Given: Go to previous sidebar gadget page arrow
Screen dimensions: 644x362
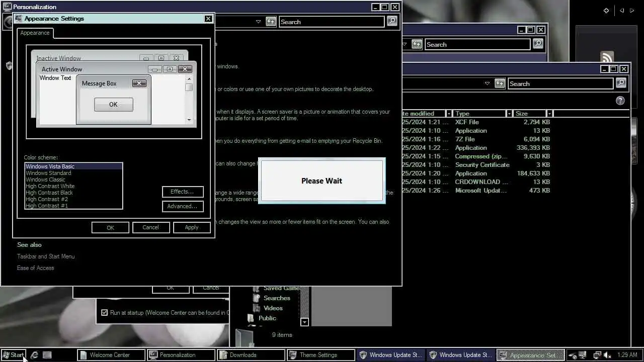Looking at the screenshot, I should click(622, 11).
